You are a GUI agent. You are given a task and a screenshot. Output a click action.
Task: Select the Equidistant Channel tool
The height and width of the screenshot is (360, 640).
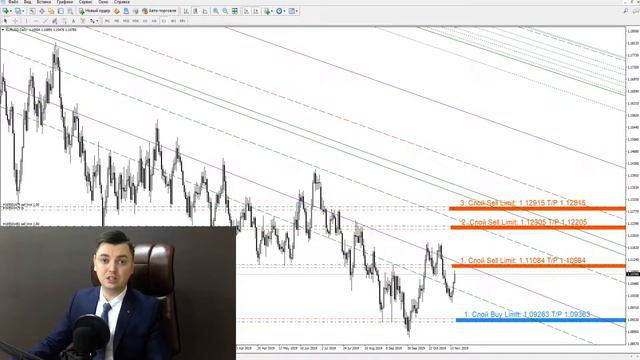point(54,21)
